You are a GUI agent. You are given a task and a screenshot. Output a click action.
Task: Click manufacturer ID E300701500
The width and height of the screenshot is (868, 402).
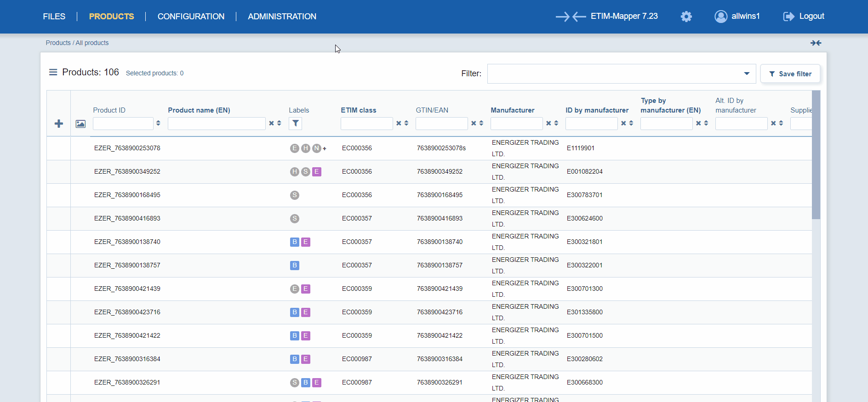(x=585, y=335)
